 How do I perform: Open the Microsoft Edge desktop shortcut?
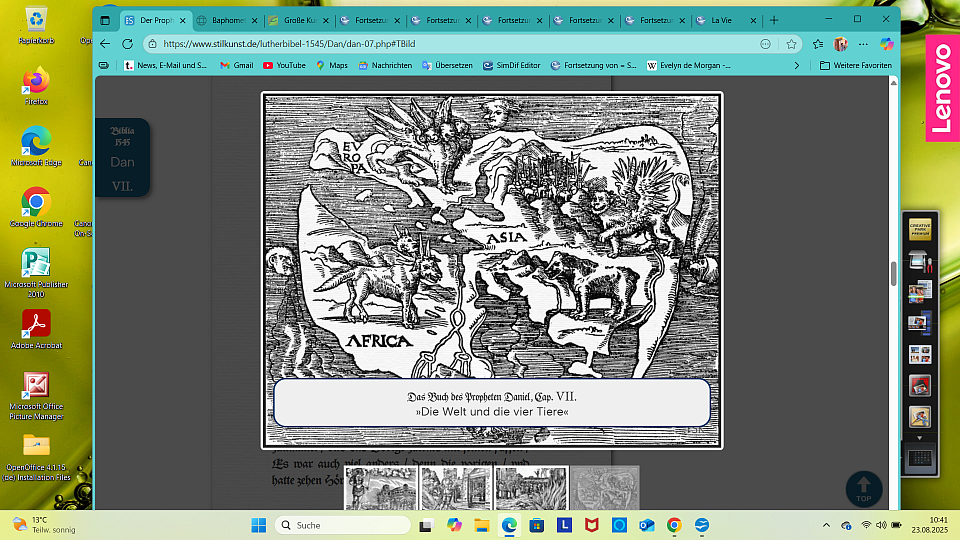pyautogui.click(x=36, y=147)
